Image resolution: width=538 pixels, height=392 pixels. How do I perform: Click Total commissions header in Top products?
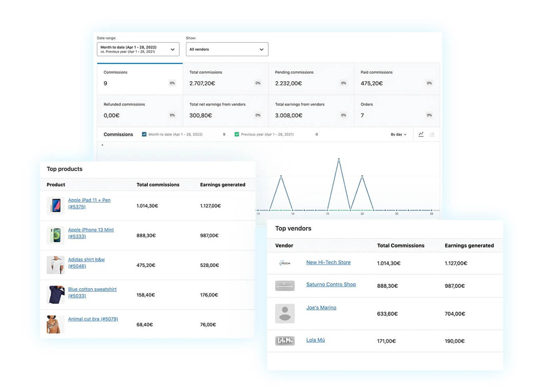[x=158, y=185]
